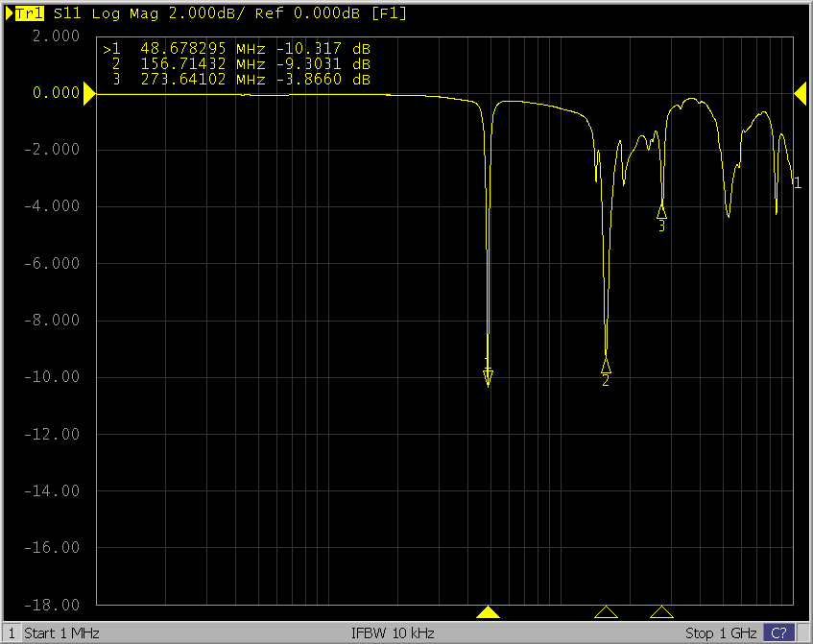The image size is (813, 644).
Task: Click marker 3 indicator on frequency axis
Action: click(x=661, y=612)
